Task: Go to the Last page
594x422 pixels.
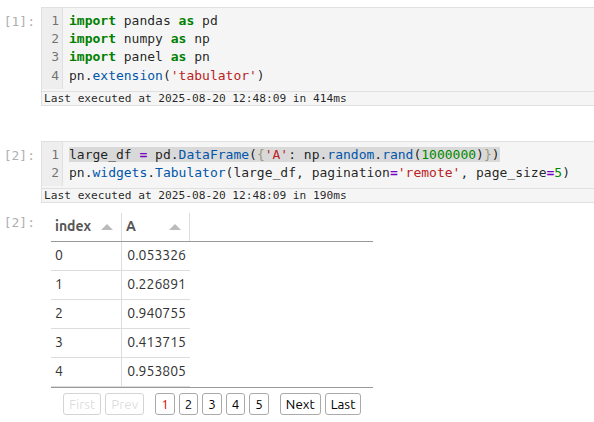Action: pyautogui.click(x=343, y=404)
